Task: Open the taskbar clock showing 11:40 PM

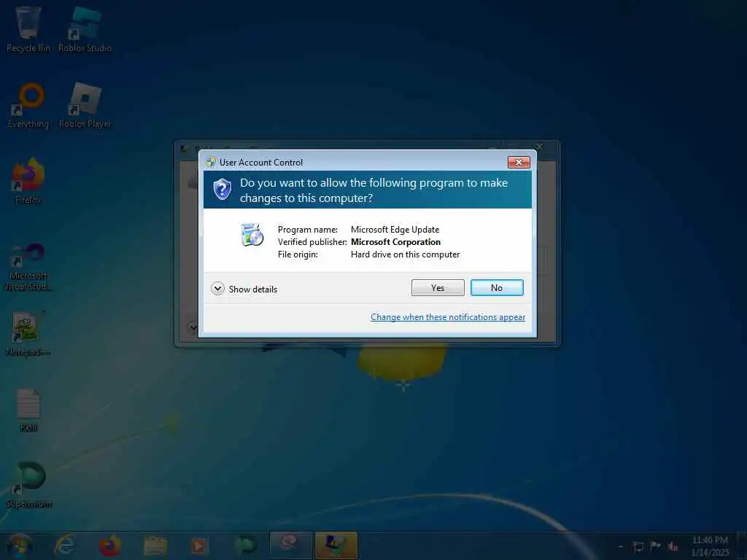Action: 710,545
